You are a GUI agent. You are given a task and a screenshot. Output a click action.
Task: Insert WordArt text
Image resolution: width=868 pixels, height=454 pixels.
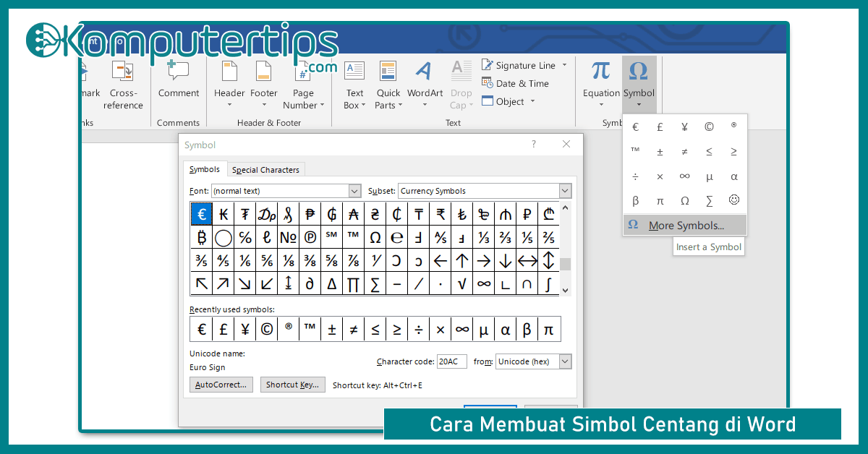(425, 85)
